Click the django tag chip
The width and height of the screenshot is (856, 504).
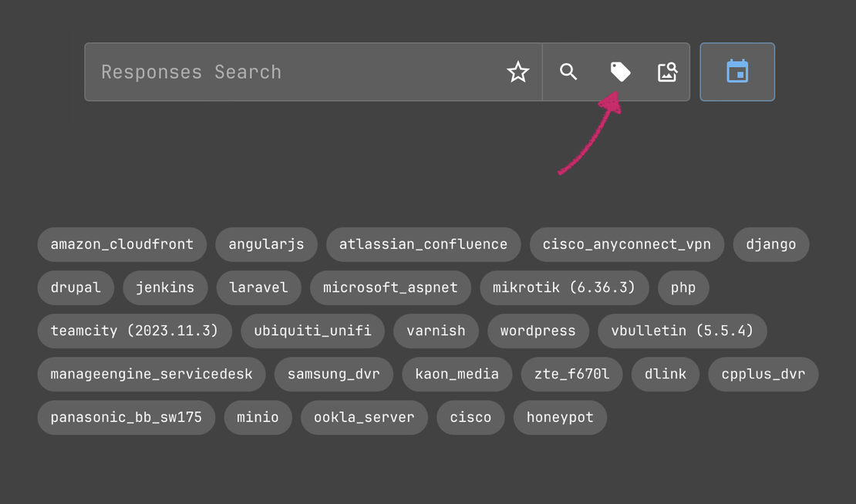pos(770,244)
